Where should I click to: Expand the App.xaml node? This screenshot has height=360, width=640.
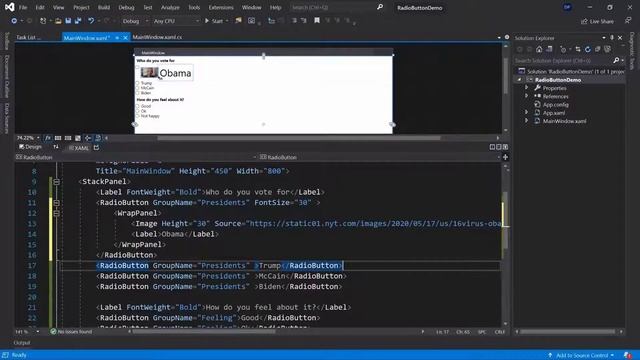(527, 112)
